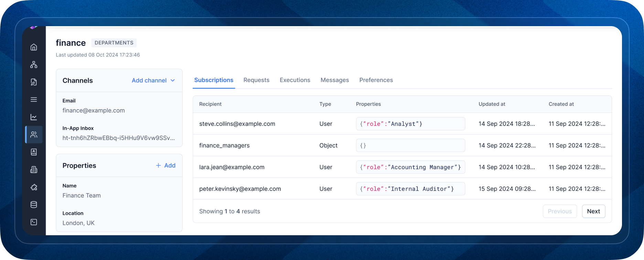Click the Updated at column header
644x260 pixels.
pos(492,104)
